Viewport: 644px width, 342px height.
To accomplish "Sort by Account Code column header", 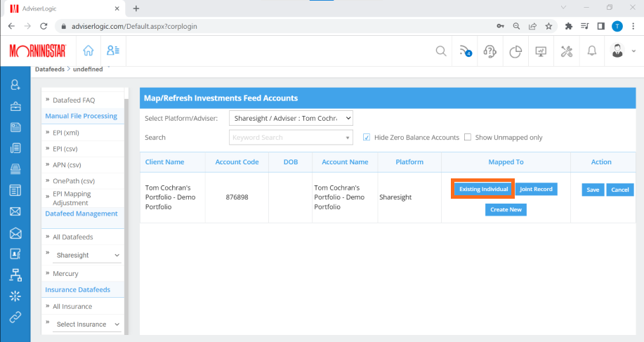I will [x=237, y=162].
